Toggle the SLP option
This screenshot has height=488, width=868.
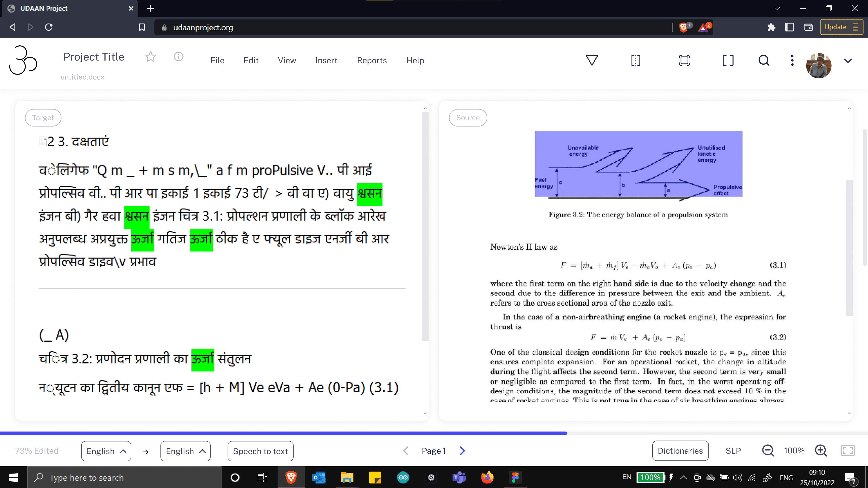(x=733, y=451)
